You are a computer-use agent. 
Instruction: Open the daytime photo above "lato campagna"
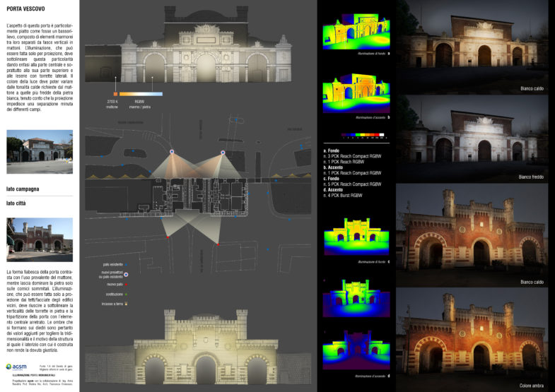(40, 152)
